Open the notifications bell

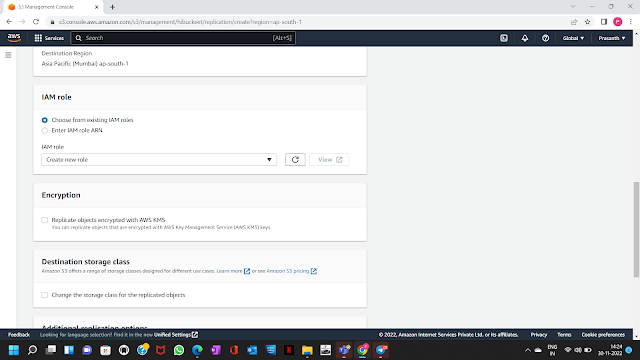(x=525, y=38)
